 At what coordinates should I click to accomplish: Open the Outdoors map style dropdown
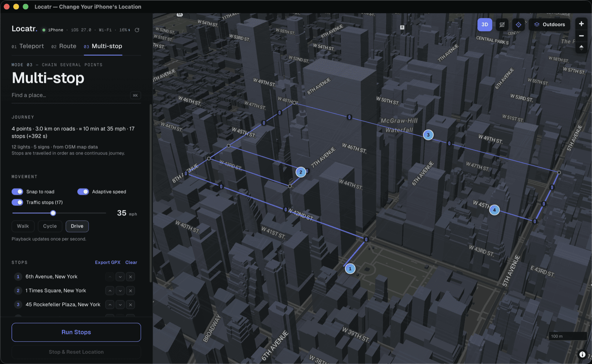coord(549,25)
